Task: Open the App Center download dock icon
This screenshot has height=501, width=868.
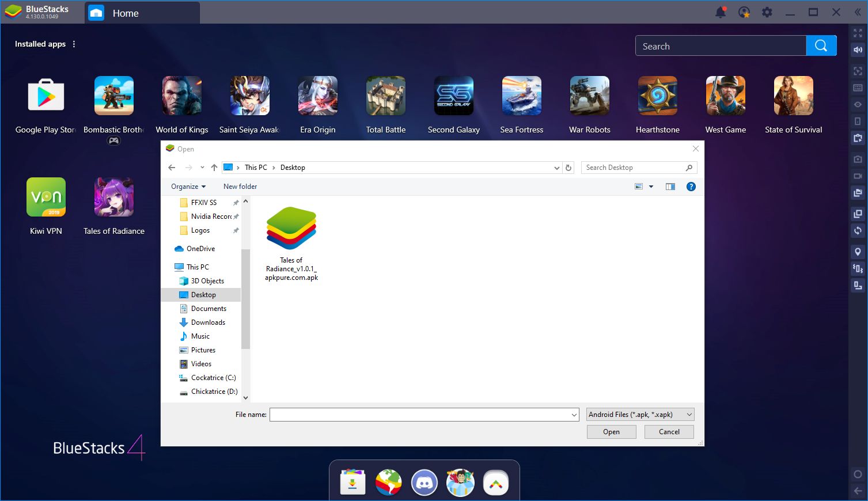Action: 352,483
